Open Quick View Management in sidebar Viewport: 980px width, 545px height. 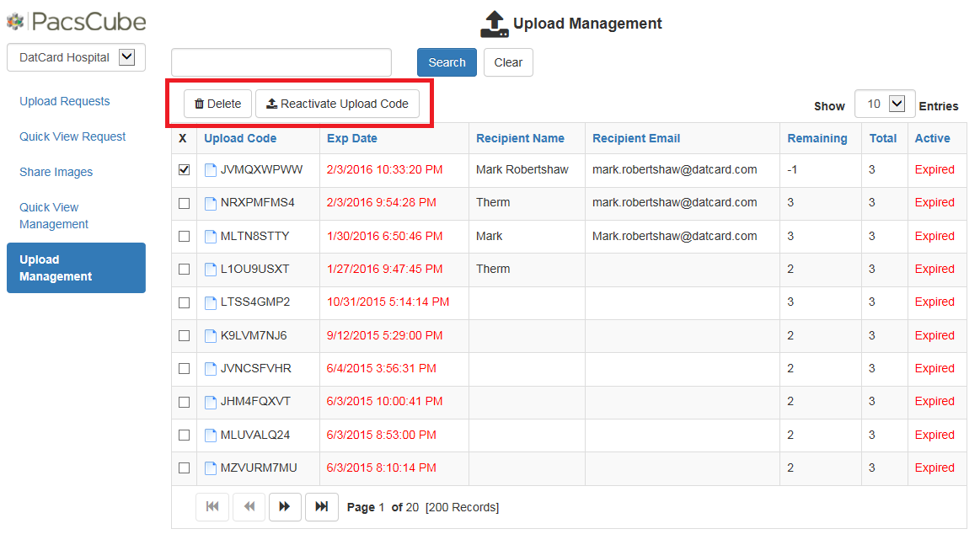click(54, 216)
